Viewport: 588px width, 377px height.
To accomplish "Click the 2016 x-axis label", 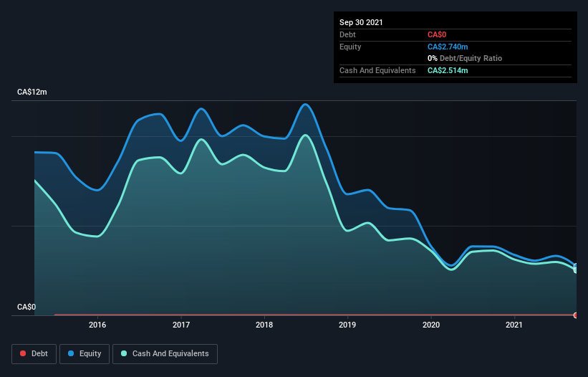I will [97, 325].
